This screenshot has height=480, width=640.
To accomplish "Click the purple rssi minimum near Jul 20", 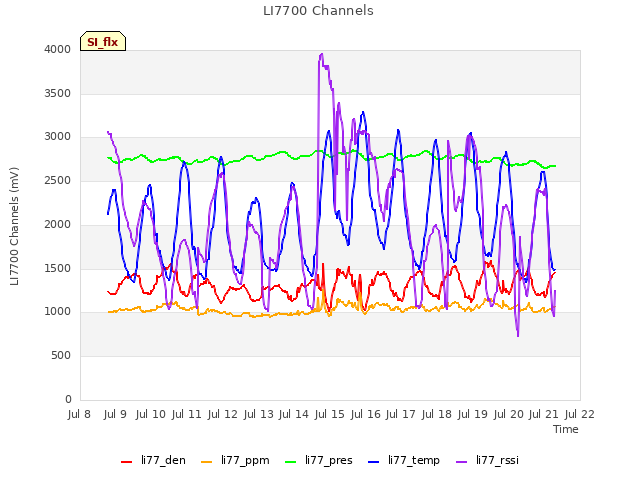I will (518, 335).
